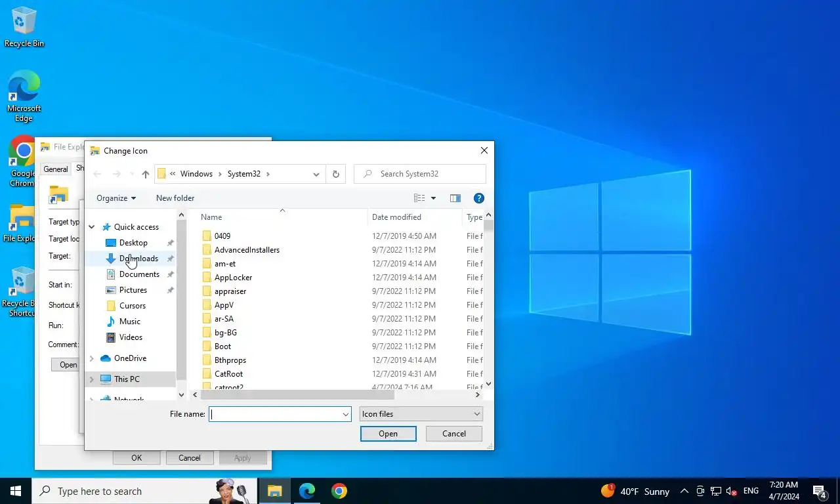This screenshot has width=840, height=504.
Task: Select System32 in the address breadcrumb
Action: tap(244, 174)
